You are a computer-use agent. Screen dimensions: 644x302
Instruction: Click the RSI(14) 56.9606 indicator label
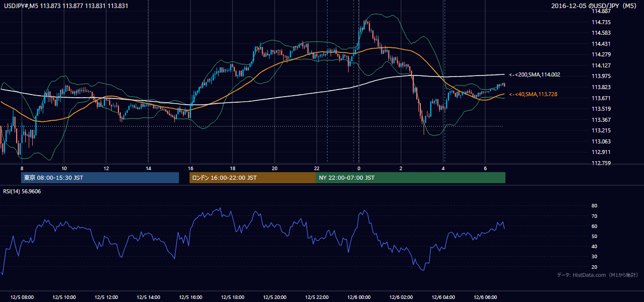23,191
